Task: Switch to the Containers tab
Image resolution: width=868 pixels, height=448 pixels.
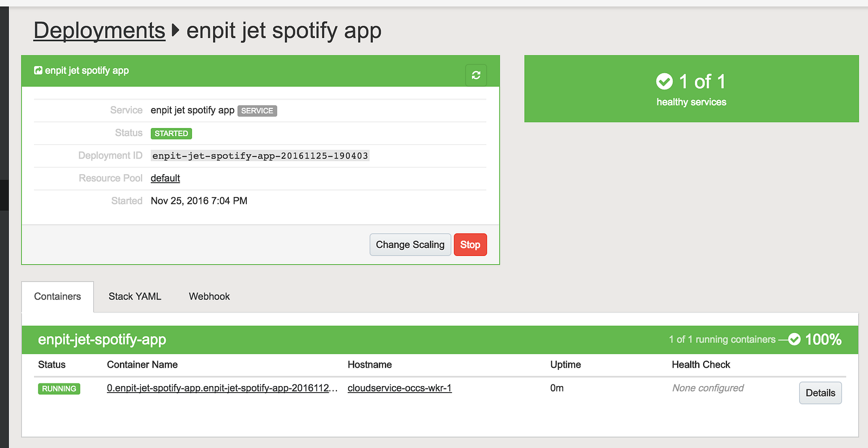Action: pyautogui.click(x=58, y=297)
